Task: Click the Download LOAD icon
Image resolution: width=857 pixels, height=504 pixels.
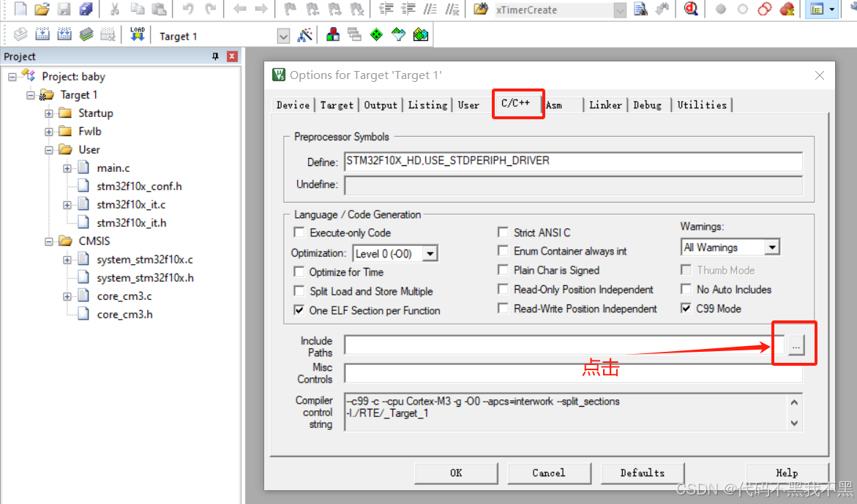Action: [x=137, y=34]
